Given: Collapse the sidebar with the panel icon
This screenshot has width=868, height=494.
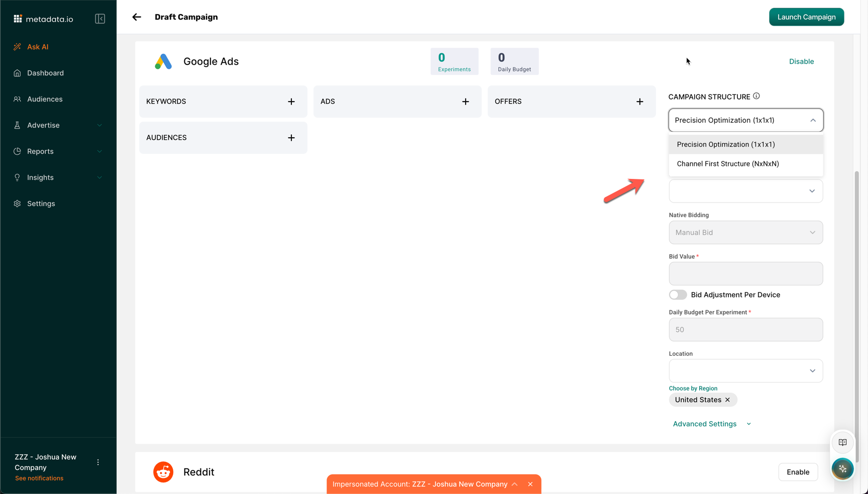Looking at the screenshot, I should pos(100,19).
